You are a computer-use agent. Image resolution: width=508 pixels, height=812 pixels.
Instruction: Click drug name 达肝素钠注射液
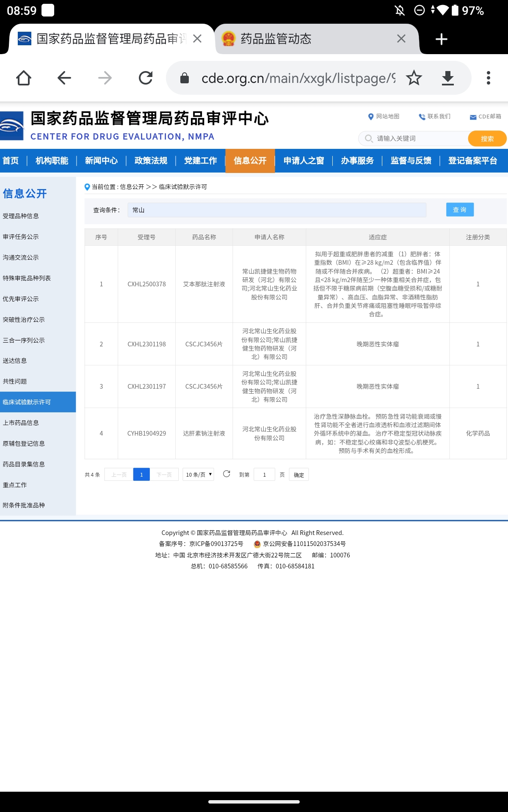tap(204, 433)
